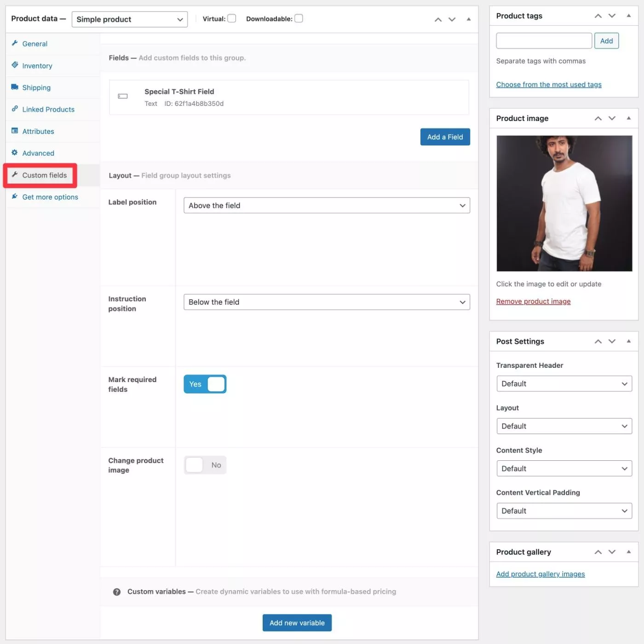Click the Shipping truck icon
Viewport: 644px width, 644px height.
tap(15, 87)
